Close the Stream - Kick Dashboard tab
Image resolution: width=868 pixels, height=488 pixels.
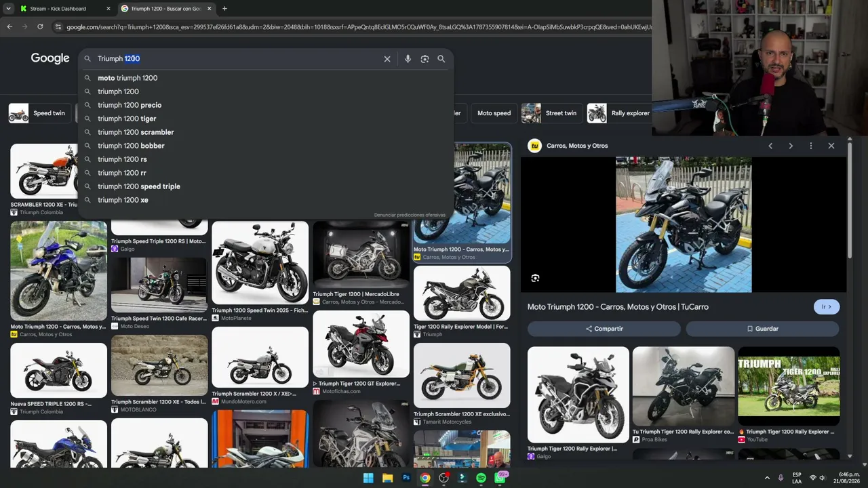[x=108, y=9]
